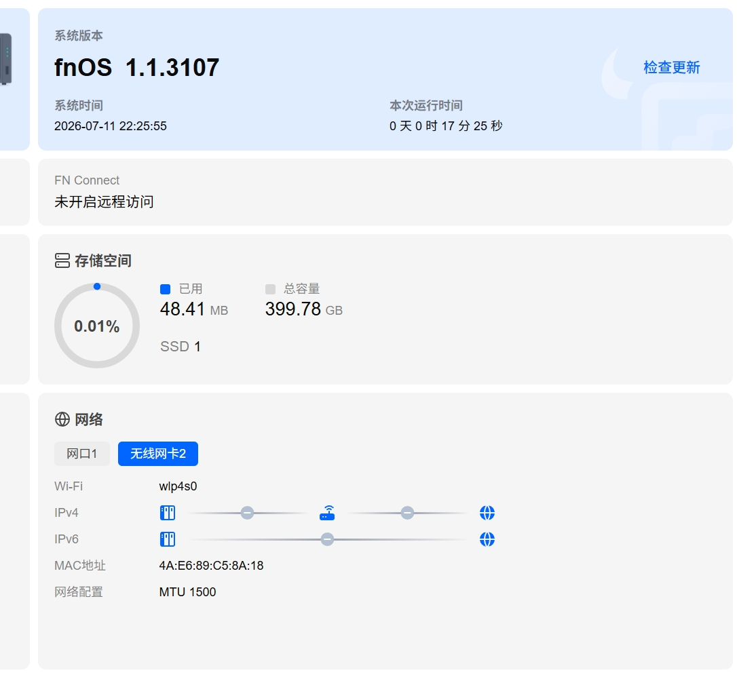Click the IPv6 NAS device icon
This screenshot has width=737, height=700.
[x=168, y=539]
